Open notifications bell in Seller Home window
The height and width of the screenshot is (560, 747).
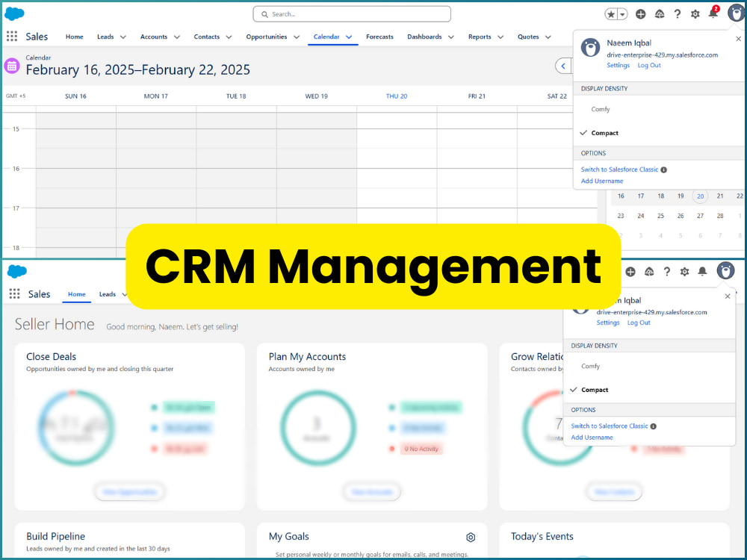point(702,272)
